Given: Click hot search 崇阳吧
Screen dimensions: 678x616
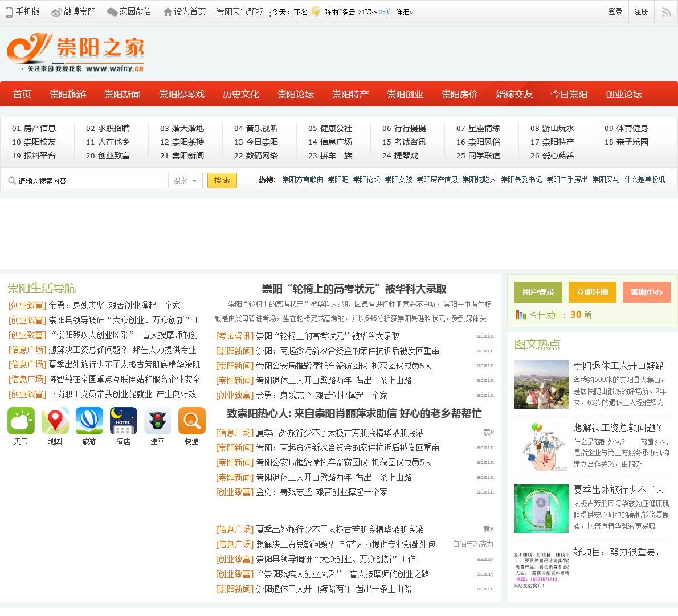Looking at the screenshot, I should point(338,180).
